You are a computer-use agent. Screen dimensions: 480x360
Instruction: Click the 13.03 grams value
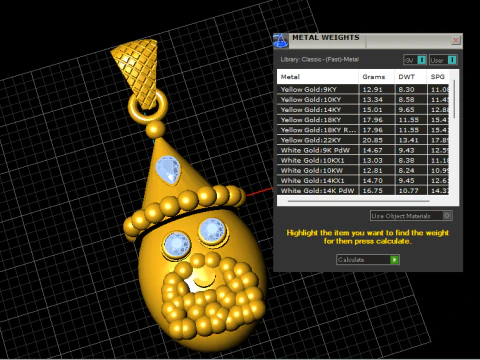coord(372,160)
